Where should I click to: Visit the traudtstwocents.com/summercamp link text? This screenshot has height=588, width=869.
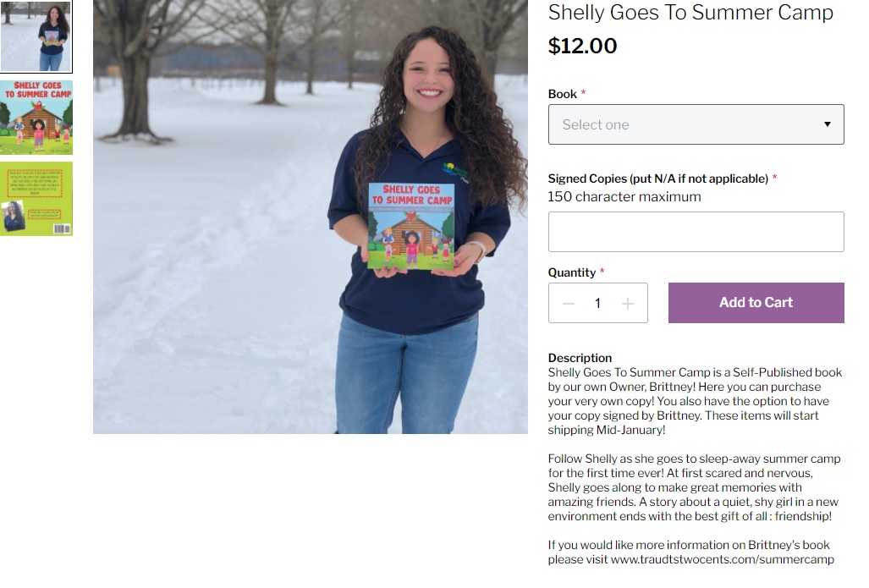pos(722,559)
